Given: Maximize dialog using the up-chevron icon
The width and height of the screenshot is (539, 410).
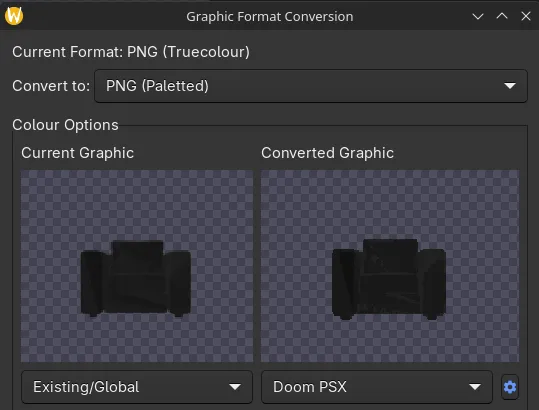Looking at the screenshot, I should pos(502,16).
